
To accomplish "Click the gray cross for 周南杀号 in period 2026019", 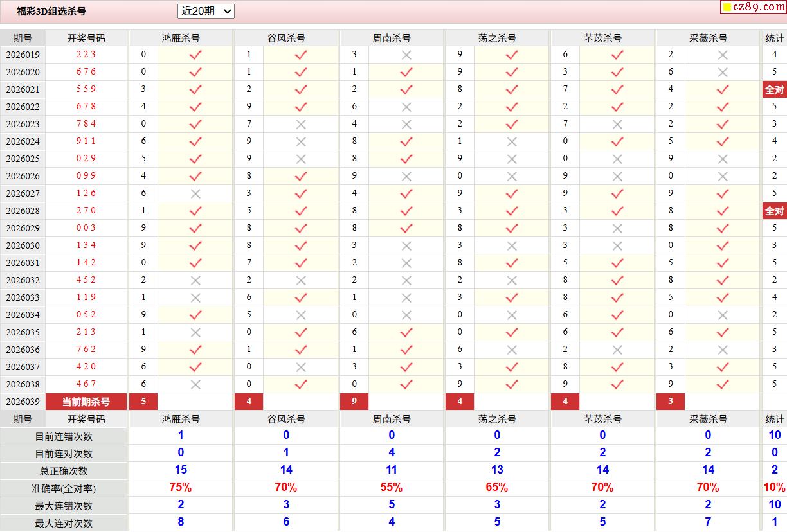I will (406, 55).
